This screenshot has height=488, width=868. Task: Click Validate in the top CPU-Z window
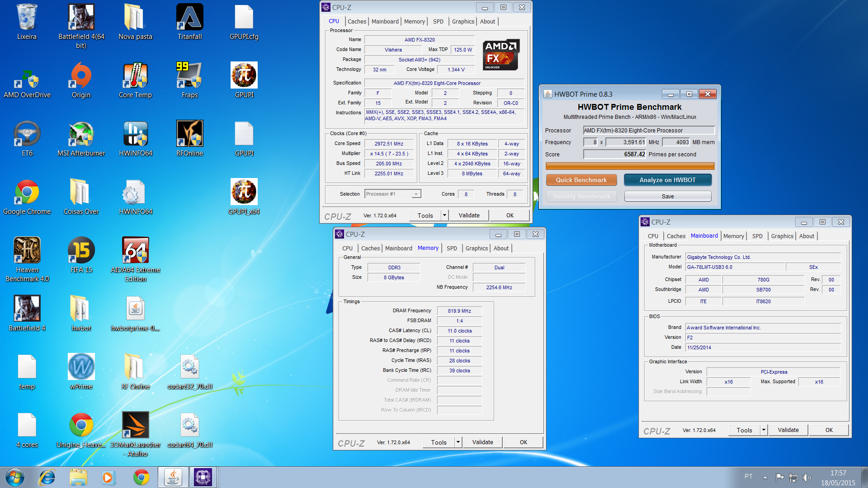click(x=469, y=216)
